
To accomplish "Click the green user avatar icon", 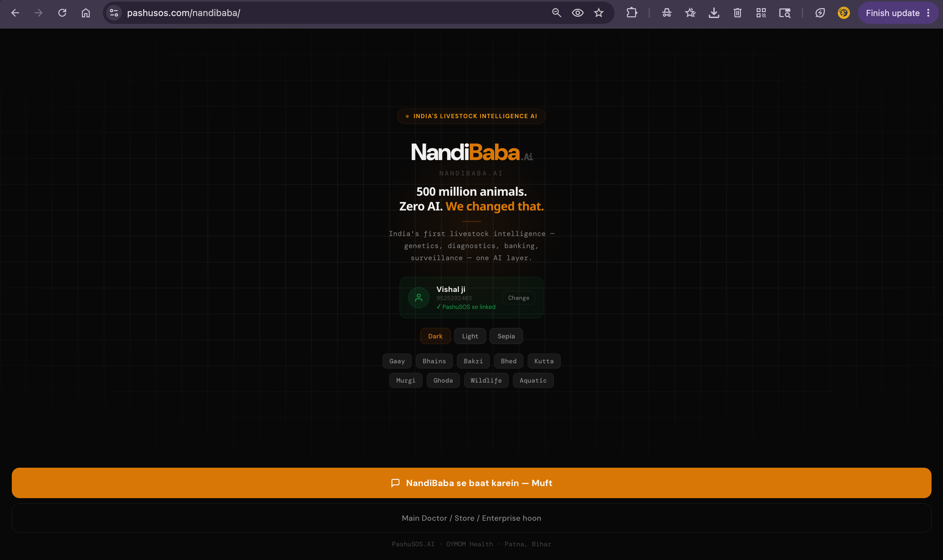I will pos(419,298).
